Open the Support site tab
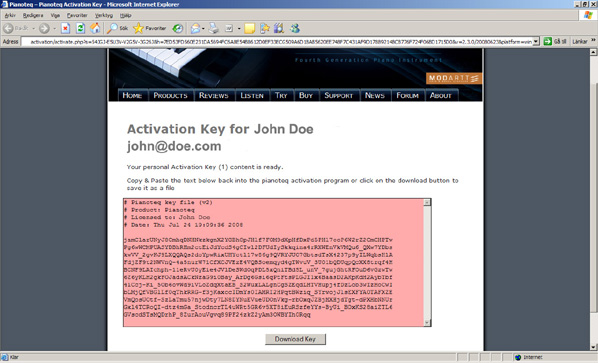Screen dimensions: 598x363 point(339,95)
